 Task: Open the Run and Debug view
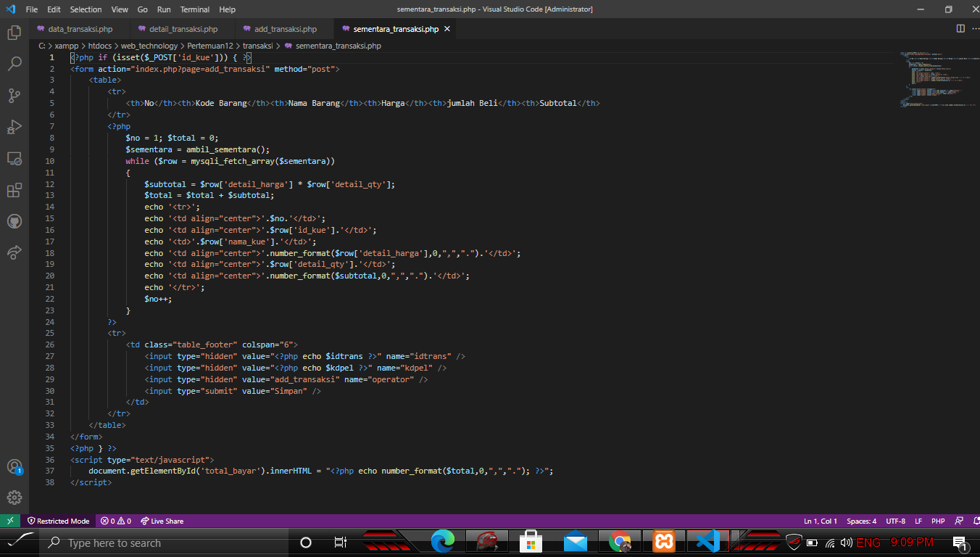pos(14,127)
